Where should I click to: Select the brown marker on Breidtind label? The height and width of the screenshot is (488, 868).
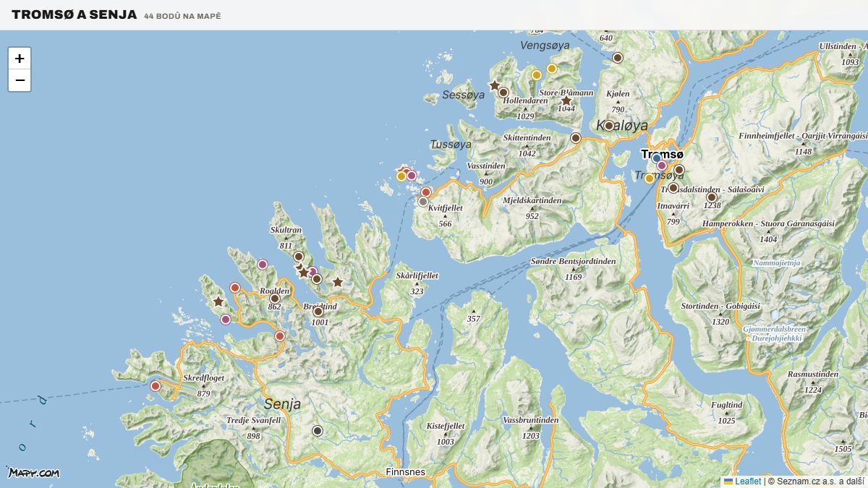click(x=318, y=312)
